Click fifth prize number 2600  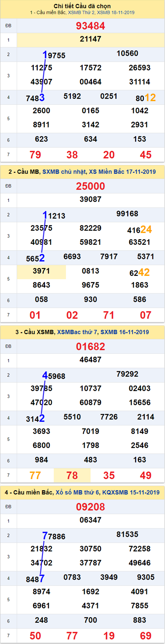[x=41, y=111]
